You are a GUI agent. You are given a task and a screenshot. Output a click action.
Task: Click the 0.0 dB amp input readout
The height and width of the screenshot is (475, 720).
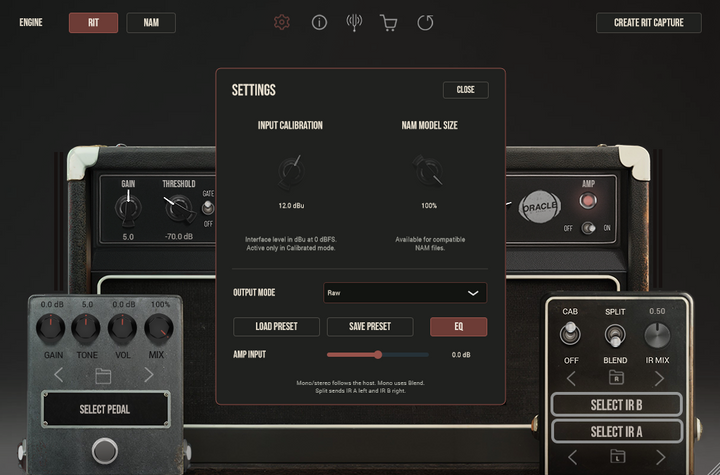[x=461, y=355]
